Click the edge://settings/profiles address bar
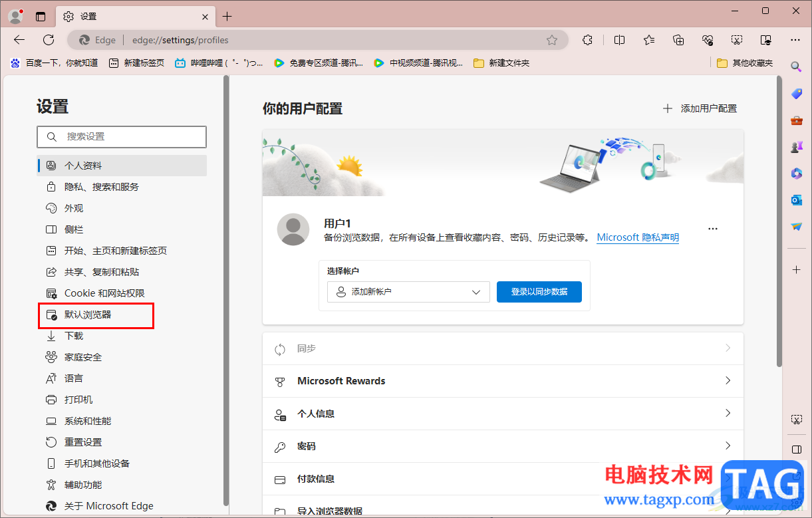812x518 pixels. 318,40
